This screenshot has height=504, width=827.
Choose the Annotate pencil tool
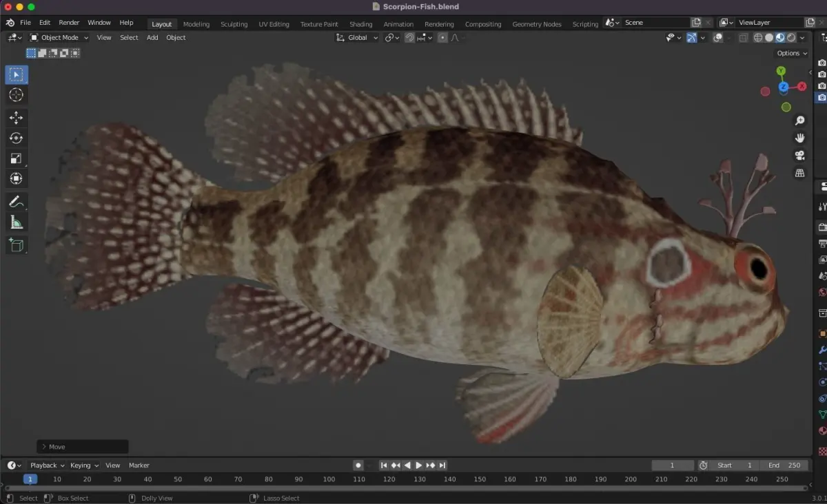pos(17,202)
